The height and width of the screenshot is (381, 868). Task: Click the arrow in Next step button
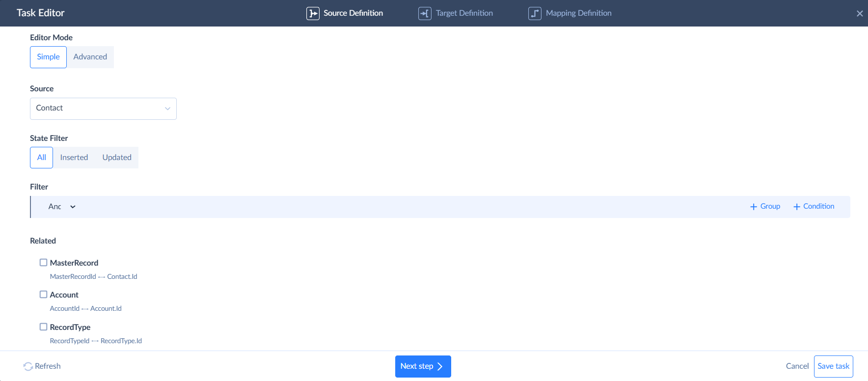440,366
